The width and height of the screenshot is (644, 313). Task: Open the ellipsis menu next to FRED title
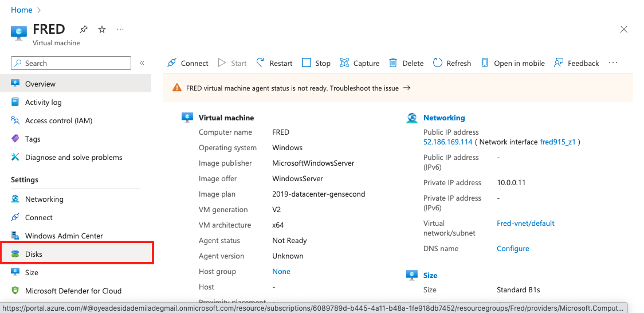(x=120, y=29)
